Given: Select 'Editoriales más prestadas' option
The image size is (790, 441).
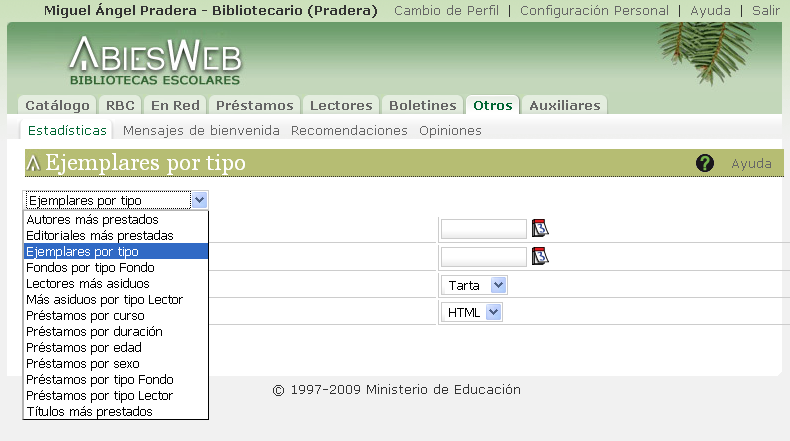Looking at the screenshot, I should tap(116, 235).
